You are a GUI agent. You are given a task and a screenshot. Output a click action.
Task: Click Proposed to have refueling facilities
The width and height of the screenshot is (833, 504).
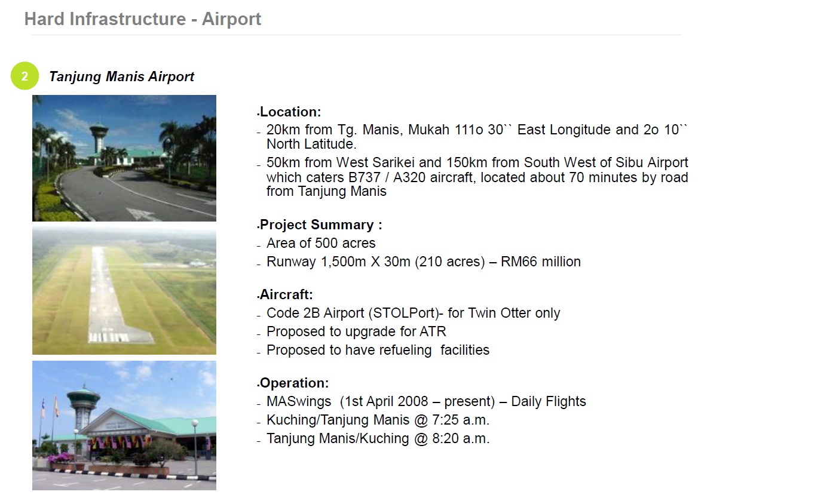tap(378, 350)
